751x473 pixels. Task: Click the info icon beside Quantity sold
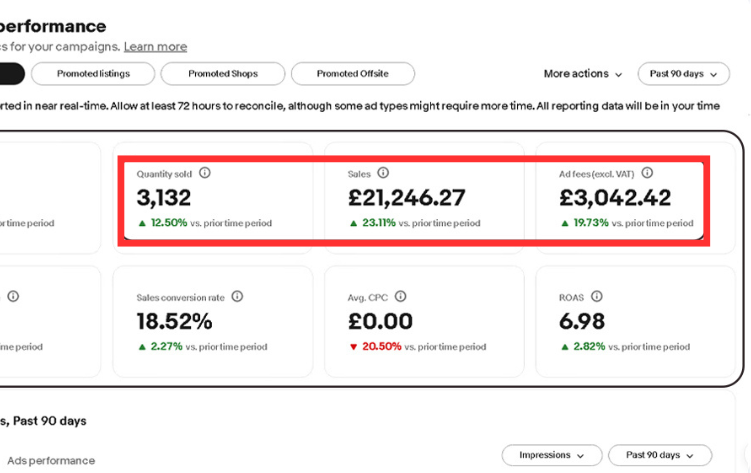pyautogui.click(x=205, y=173)
